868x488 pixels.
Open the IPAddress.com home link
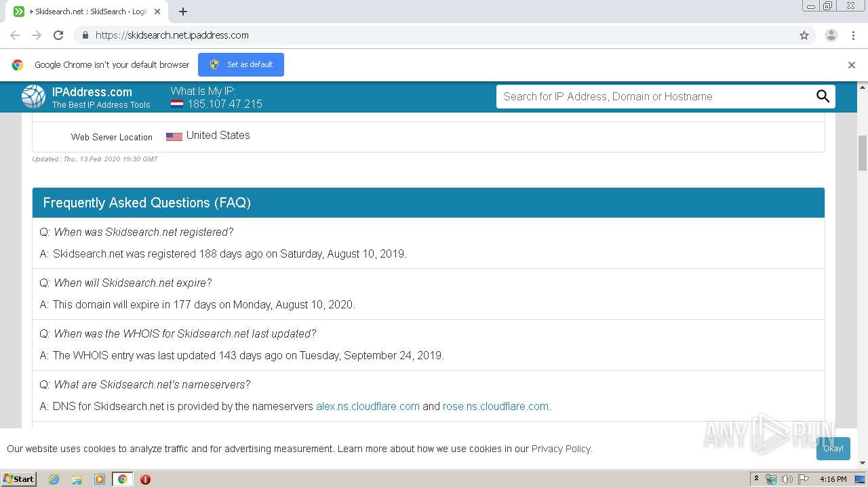[92, 92]
